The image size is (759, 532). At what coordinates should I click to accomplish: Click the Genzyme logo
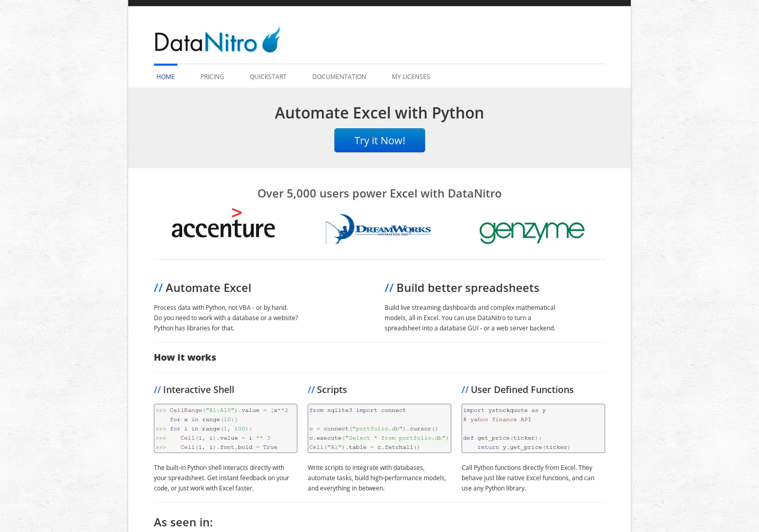(532, 232)
